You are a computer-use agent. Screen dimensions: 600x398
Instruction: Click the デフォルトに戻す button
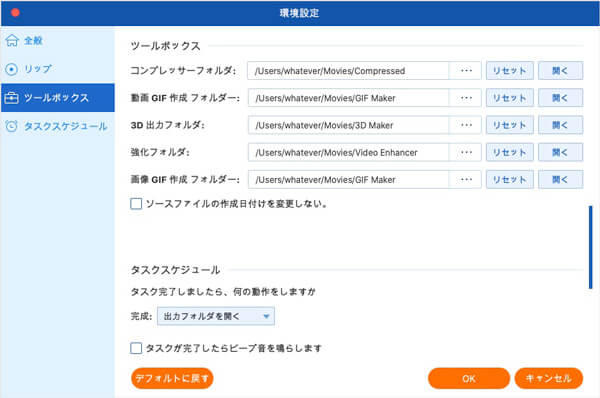(x=172, y=378)
